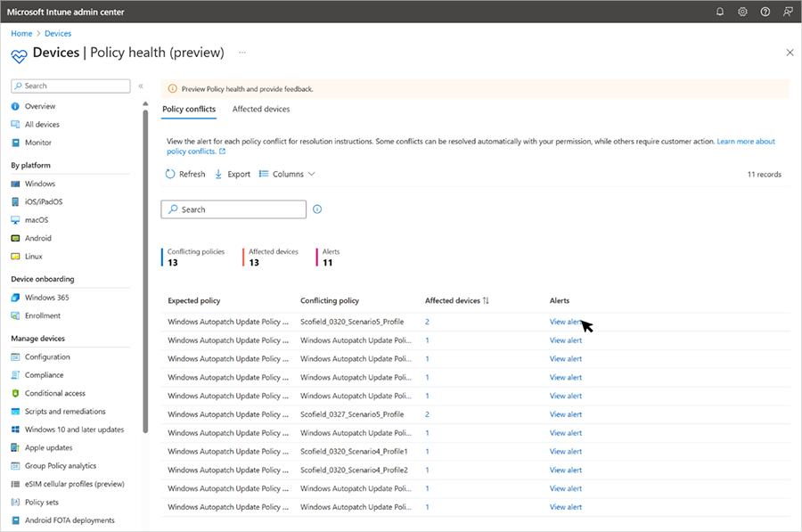802x532 pixels.
Task: Click the macOS icon
Action: click(x=15, y=220)
